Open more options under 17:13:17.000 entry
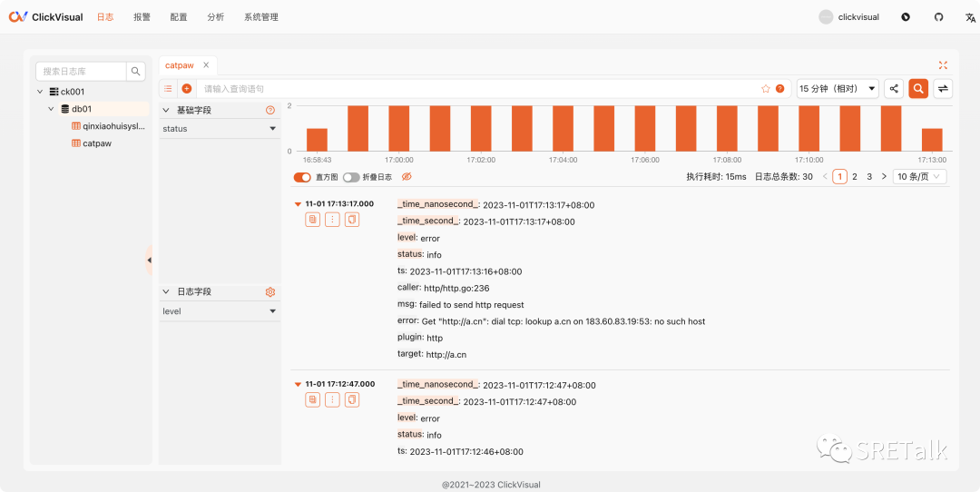Screen dimensions: 980x492 pyautogui.click(x=332, y=220)
